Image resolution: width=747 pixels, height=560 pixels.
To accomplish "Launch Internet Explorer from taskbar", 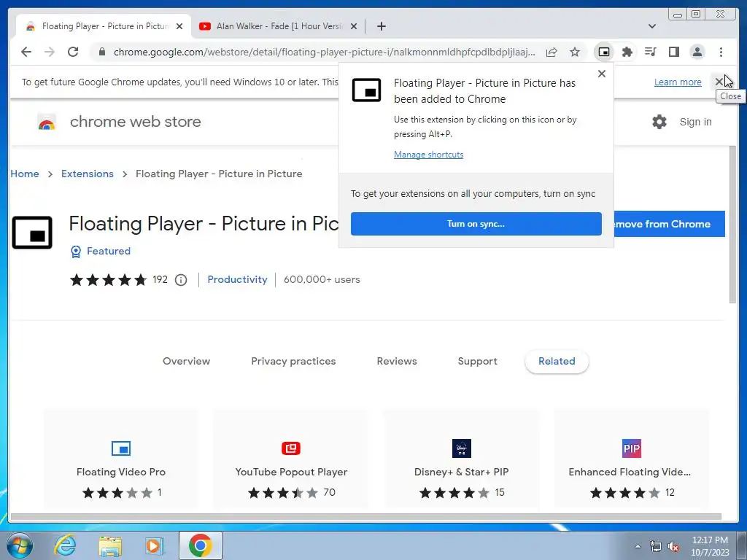I will pos(65,545).
